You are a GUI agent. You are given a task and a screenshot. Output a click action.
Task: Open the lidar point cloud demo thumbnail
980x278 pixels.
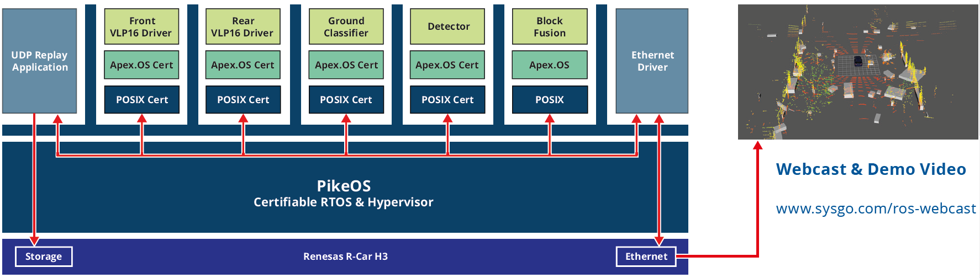pyautogui.click(x=858, y=72)
